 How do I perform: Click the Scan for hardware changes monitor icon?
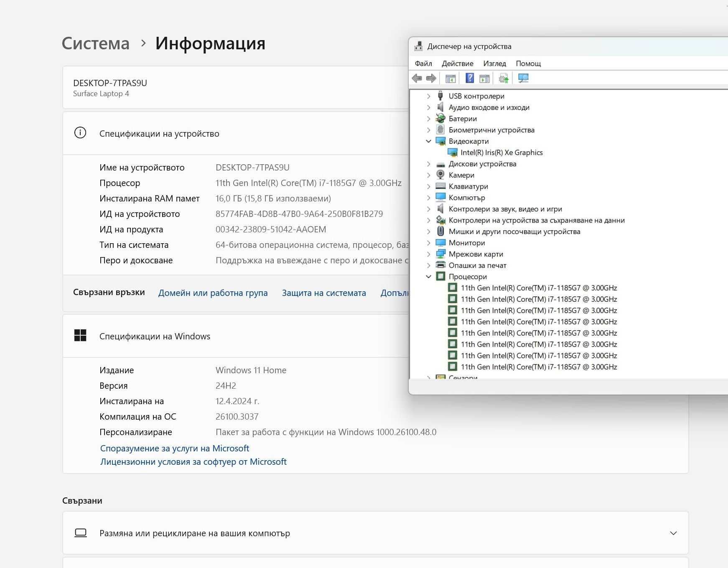[523, 78]
